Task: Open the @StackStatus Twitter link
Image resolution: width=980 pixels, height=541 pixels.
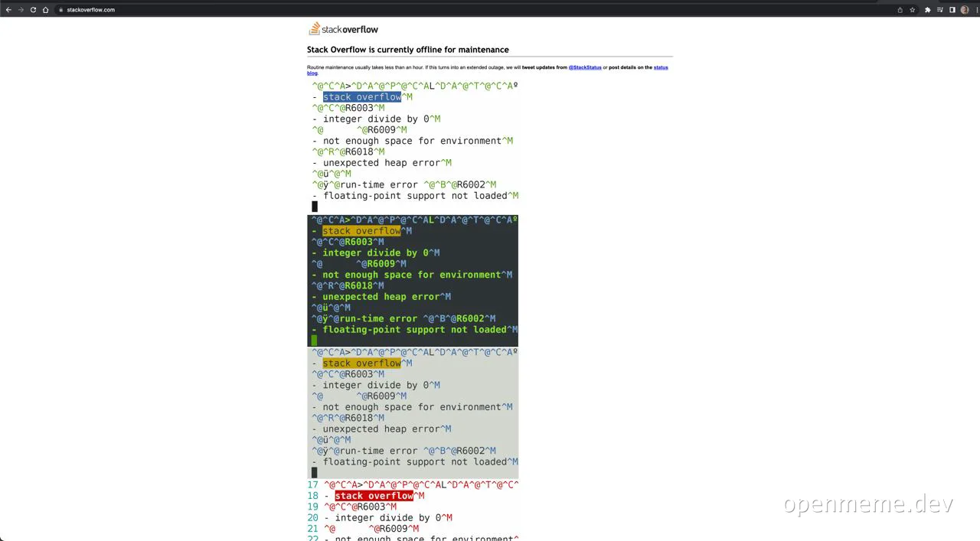Action: coord(585,67)
